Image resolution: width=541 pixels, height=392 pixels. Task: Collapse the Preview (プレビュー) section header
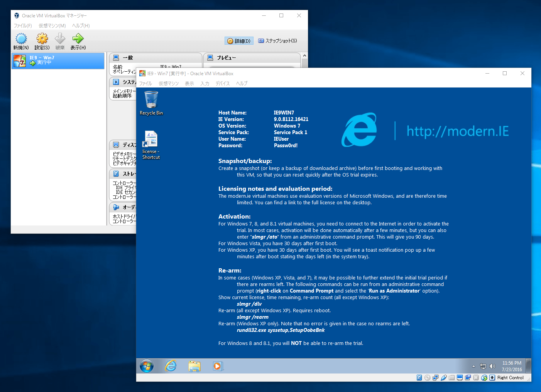tap(252, 58)
